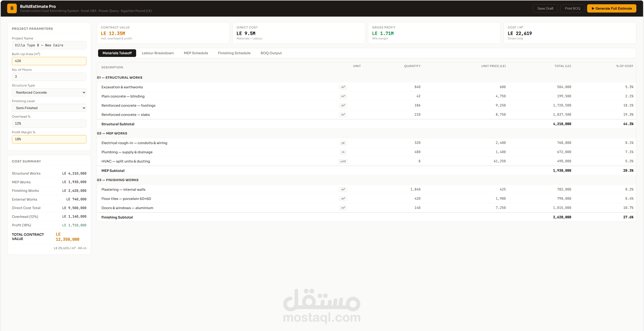Click the orange B app logo

pos(12,8)
